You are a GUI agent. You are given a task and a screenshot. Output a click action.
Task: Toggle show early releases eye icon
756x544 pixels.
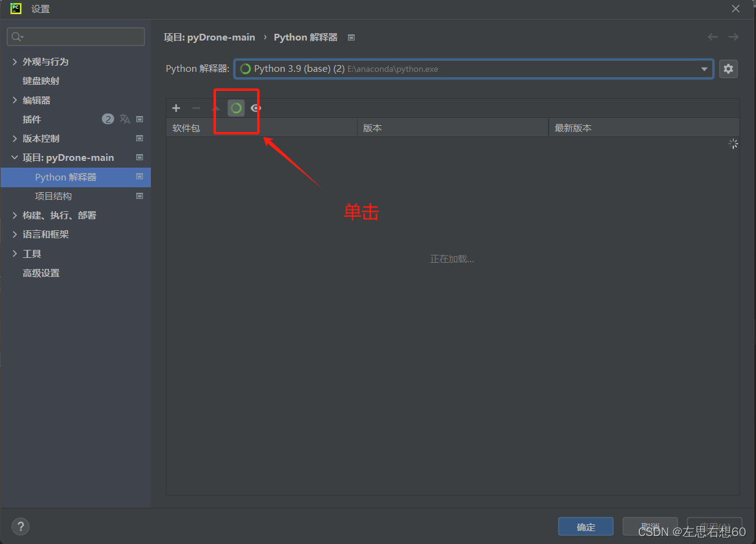(x=256, y=108)
